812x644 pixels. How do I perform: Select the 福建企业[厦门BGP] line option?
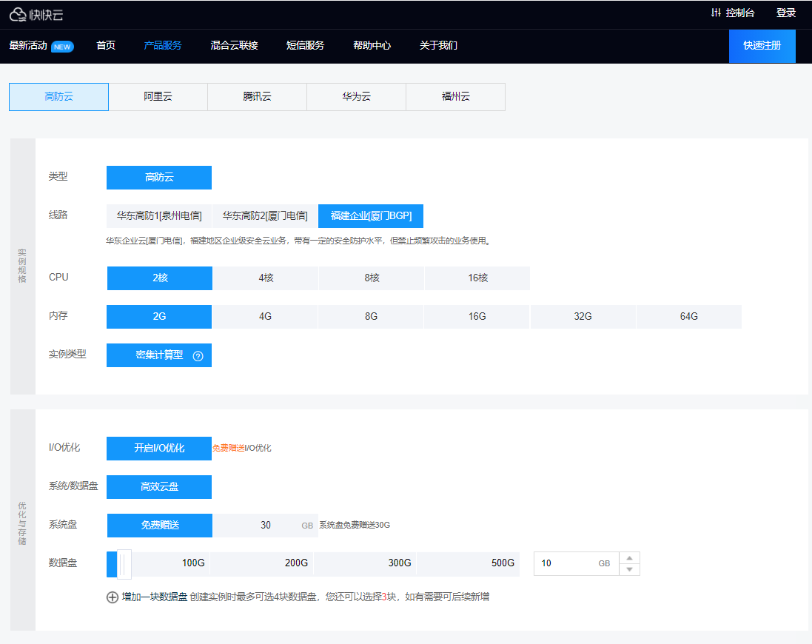pyautogui.click(x=371, y=216)
